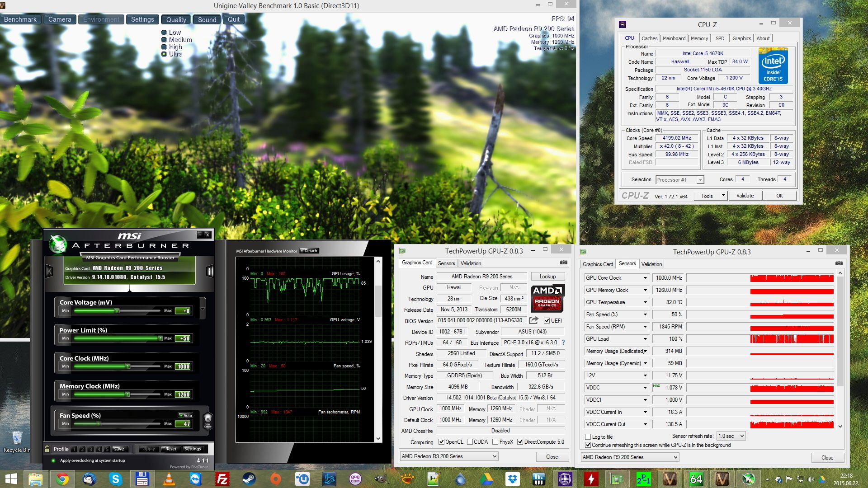Toggle the PhysX checkbox
The height and width of the screenshot is (488, 868).
click(495, 442)
